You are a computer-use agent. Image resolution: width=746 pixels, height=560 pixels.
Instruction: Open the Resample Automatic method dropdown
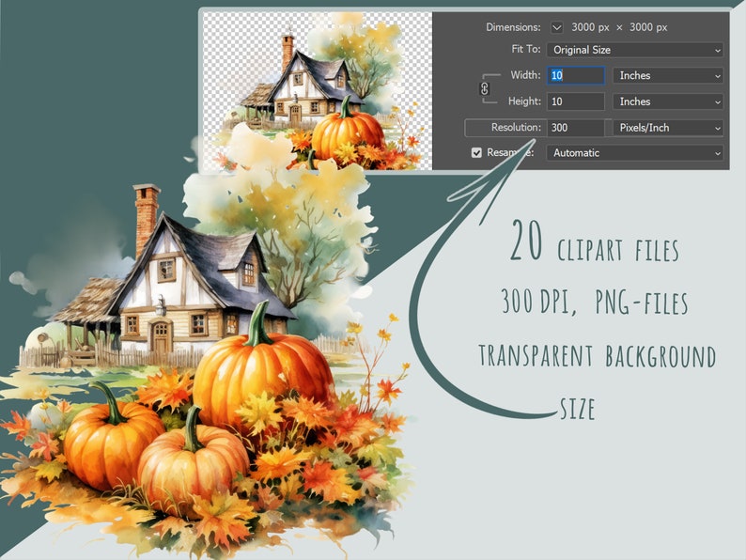tap(635, 153)
